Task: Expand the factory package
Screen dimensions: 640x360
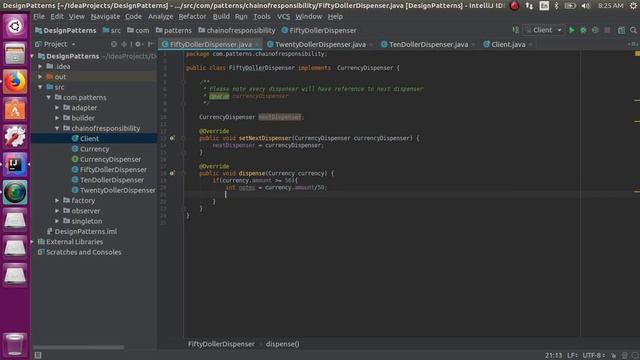Action: [57, 200]
